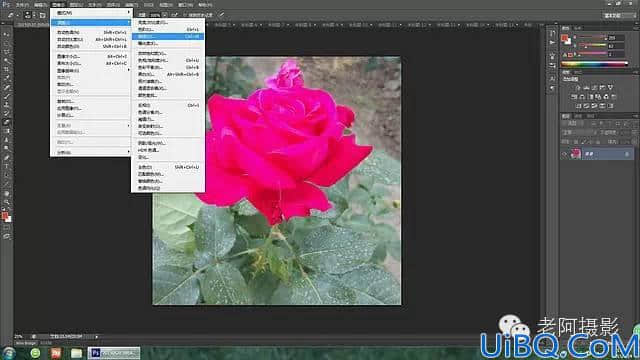Image resolution: width=640 pixels, height=360 pixels.
Task: Select the Brush tool
Action: coord(6,96)
